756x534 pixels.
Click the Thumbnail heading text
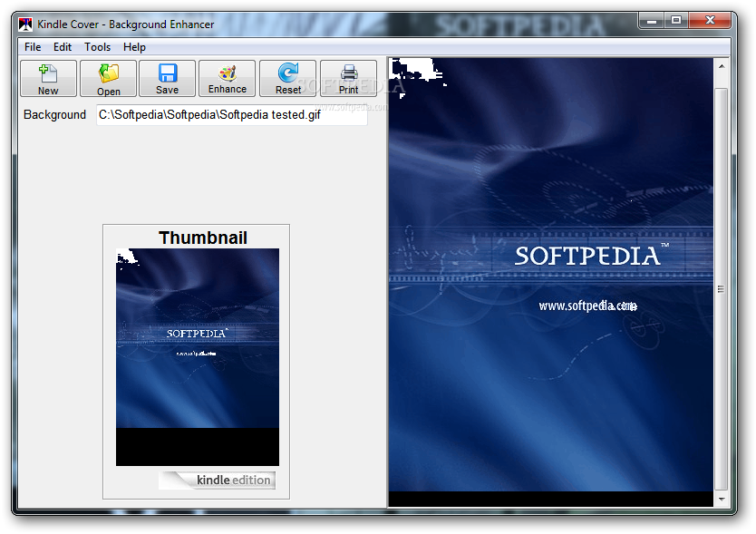tap(203, 238)
